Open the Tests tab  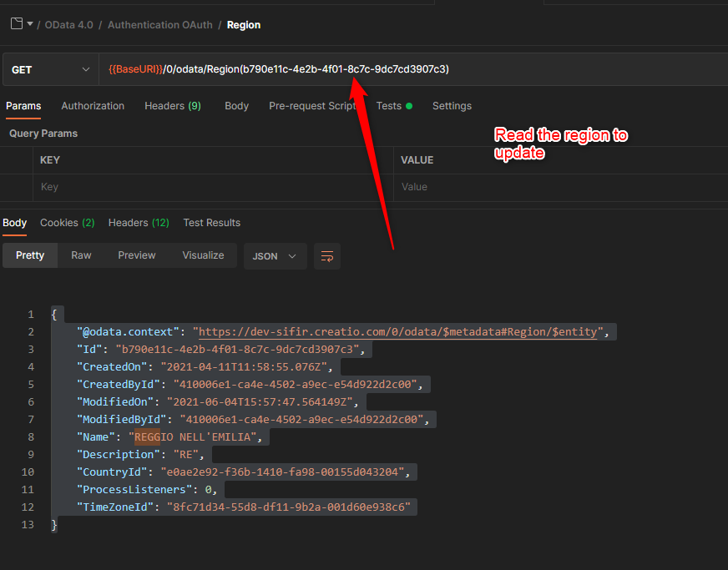394,106
